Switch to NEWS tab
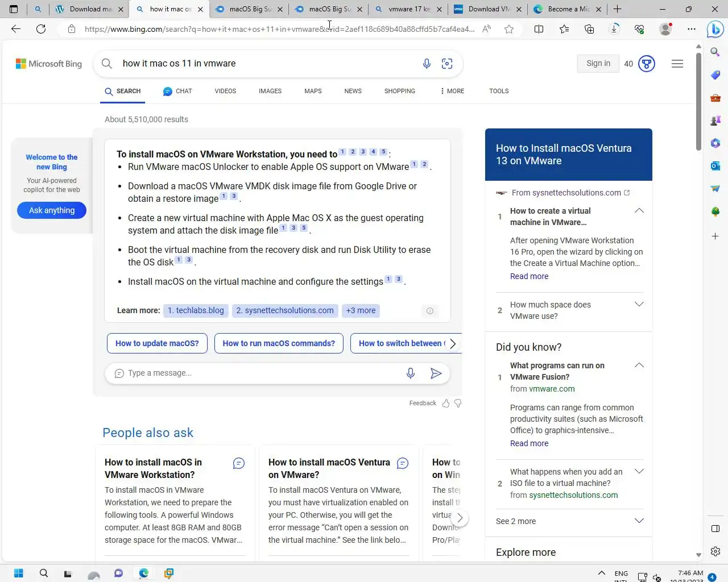The image size is (728, 582). 353,91
